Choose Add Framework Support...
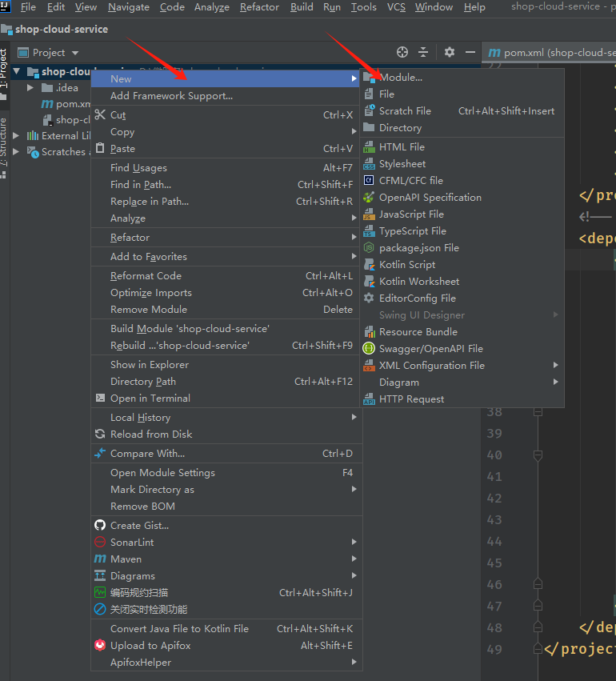The image size is (616, 681). coord(226,95)
